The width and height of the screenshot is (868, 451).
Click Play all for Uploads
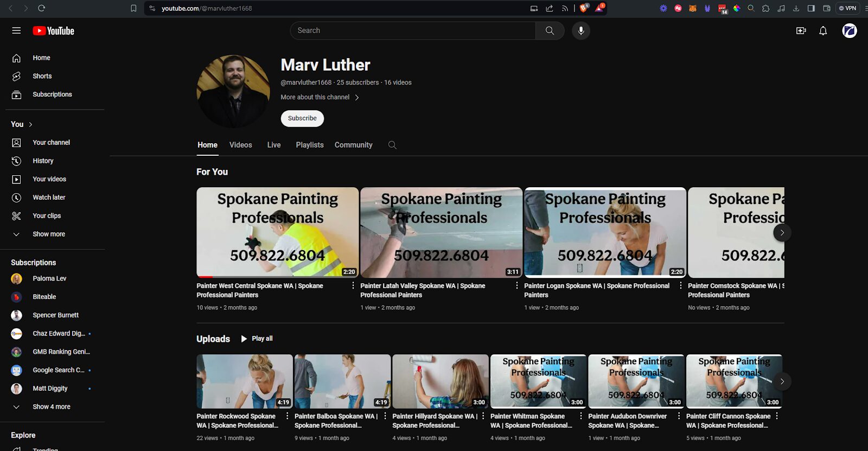pos(257,339)
